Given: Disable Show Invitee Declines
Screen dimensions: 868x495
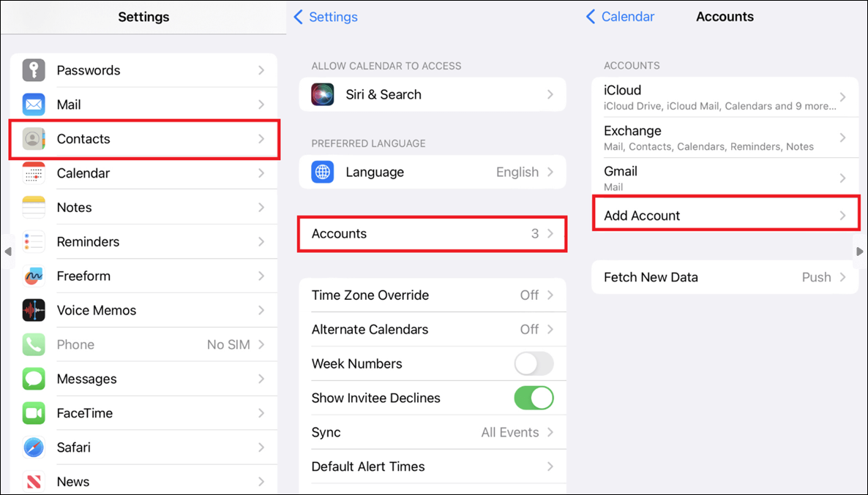Looking at the screenshot, I should [x=534, y=398].
